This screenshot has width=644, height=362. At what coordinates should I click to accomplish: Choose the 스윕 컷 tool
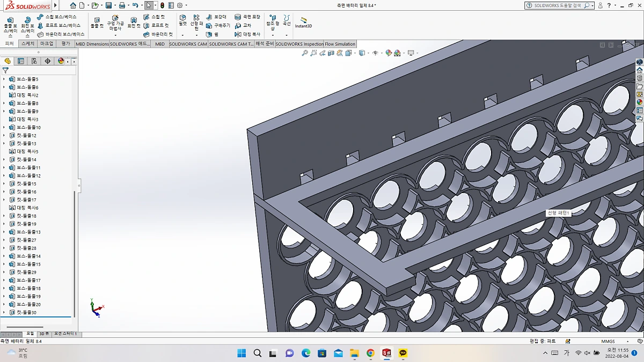(154, 17)
